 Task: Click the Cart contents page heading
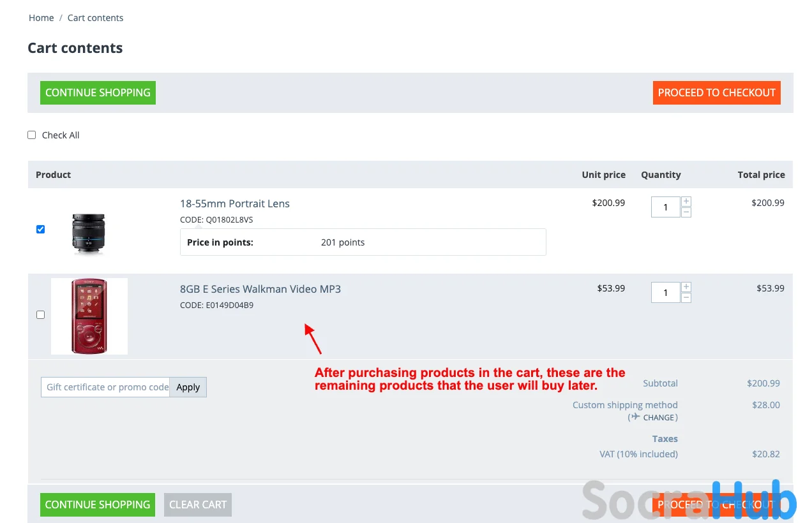(75, 48)
